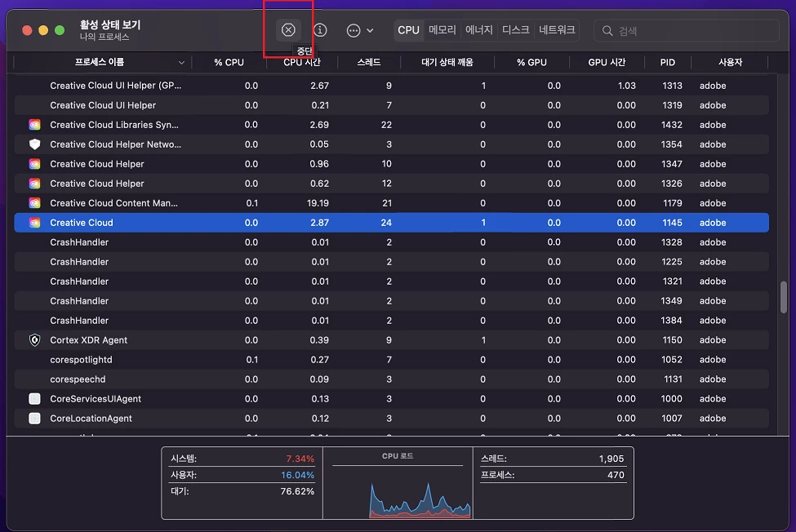Image resolution: width=796 pixels, height=532 pixels.
Task: Click the CoreServicesUIAgent icon
Action: [34, 399]
